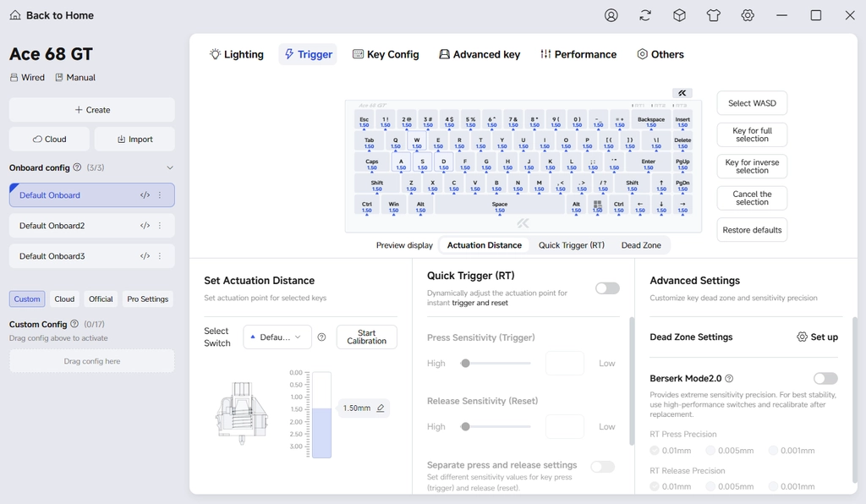The image size is (866, 504).
Task: Open the Performance tab
Action: (x=578, y=54)
